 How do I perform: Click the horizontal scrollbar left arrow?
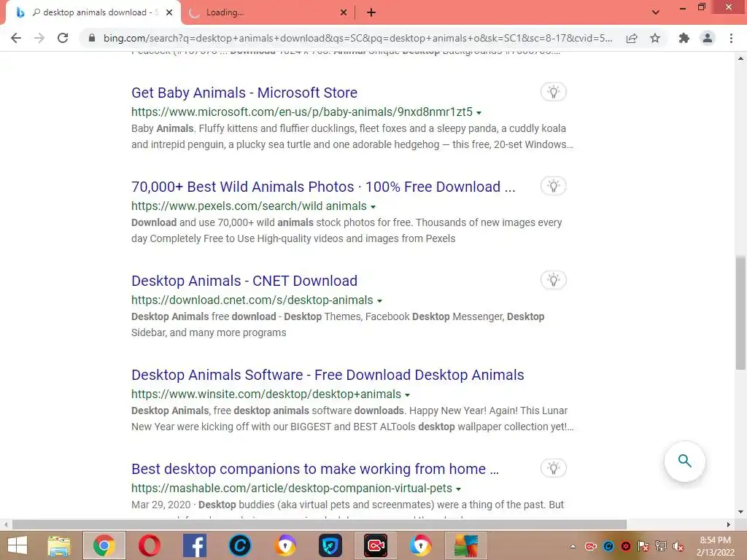[6, 524]
